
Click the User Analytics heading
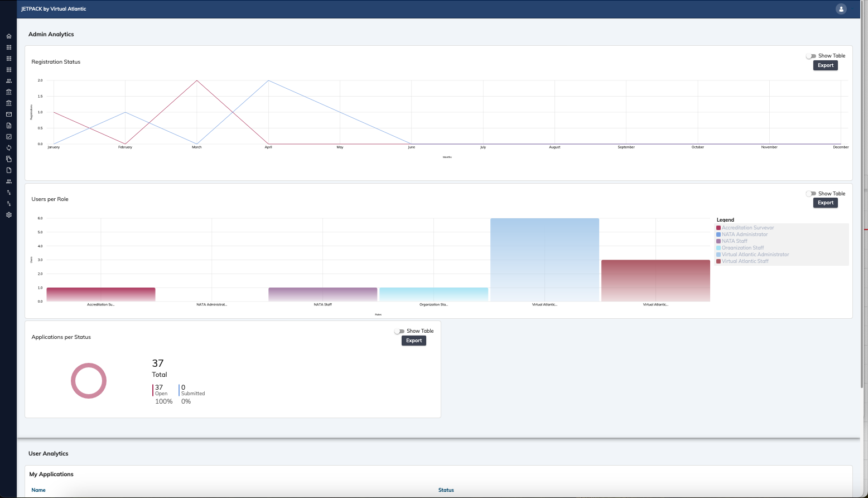[x=49, y=454]
